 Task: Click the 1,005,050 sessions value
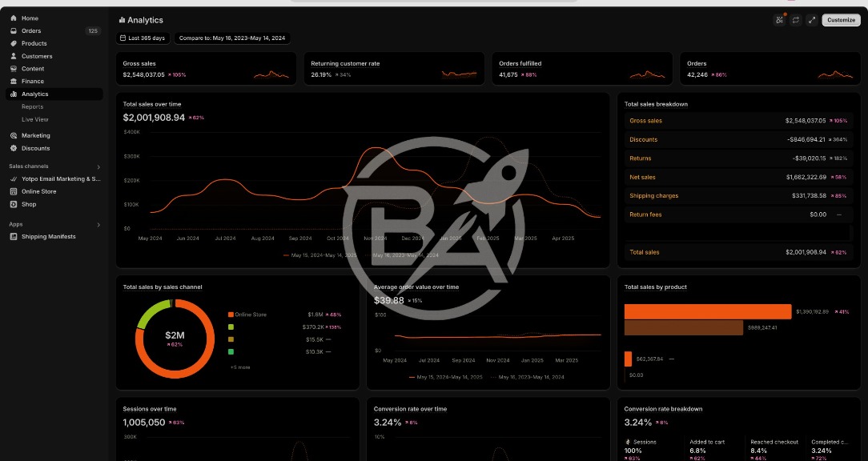tap(144, 423)
